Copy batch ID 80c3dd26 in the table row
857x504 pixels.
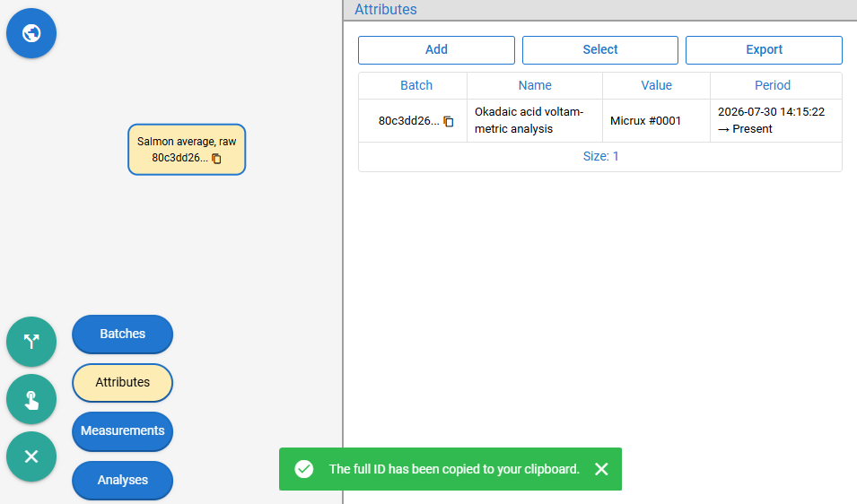click(x=449, y=121)
